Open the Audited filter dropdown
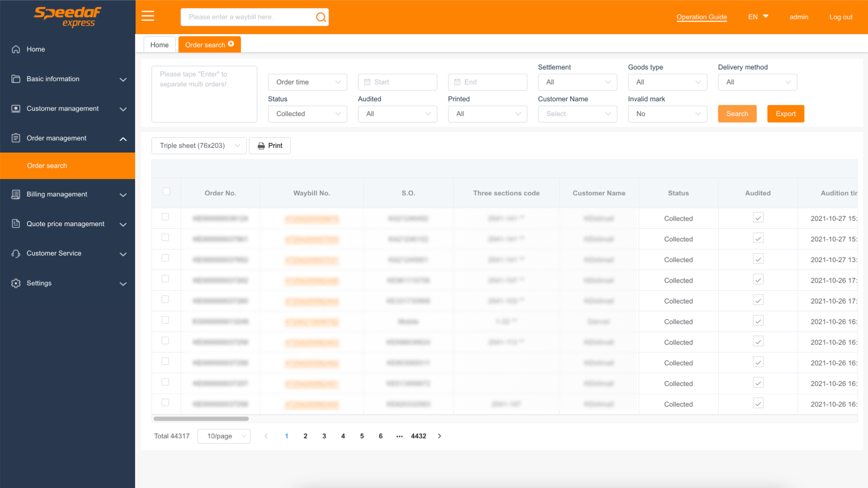The image size is (868, 488). (x=398, y=114)
